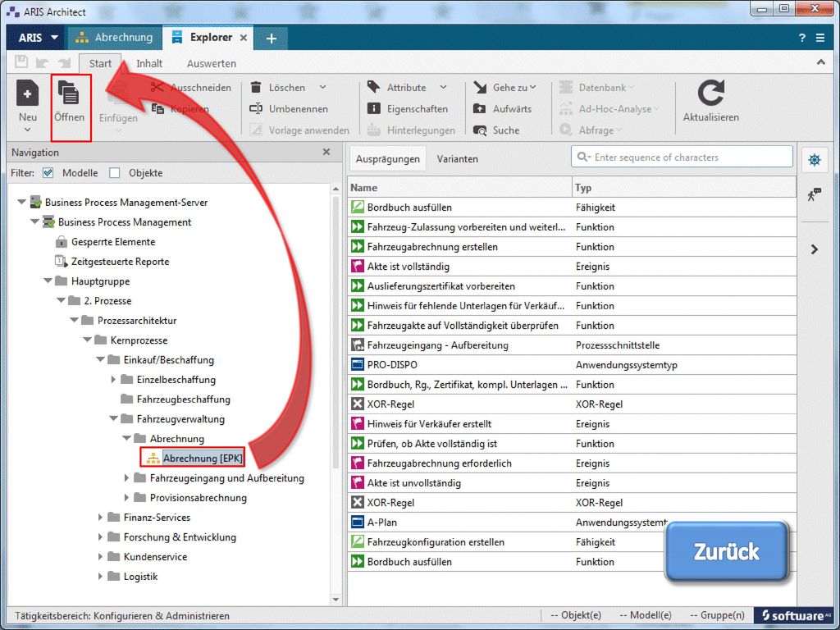Click the Aufwärts folder icon
This screenshot has height=630, width=840.
pyautogui.click(x=479, y=109)
